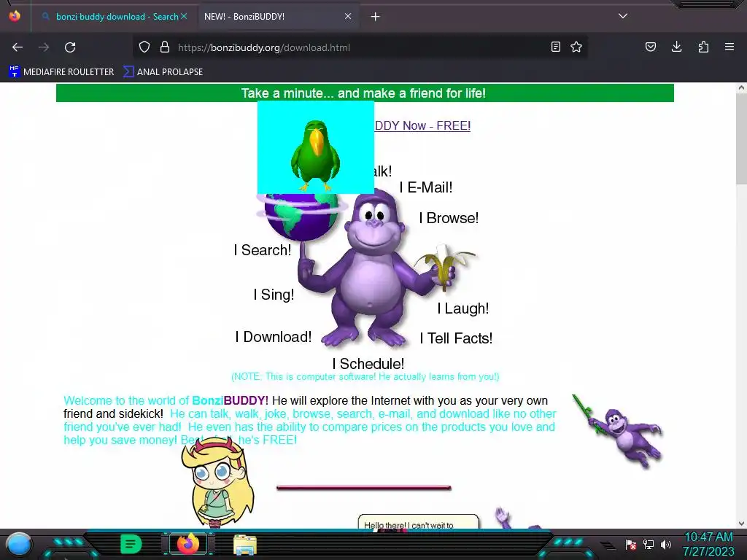The width and height of the screenshot is (747, 560).
Task: Open the Pocket save icon
Action: coord(650,47)
